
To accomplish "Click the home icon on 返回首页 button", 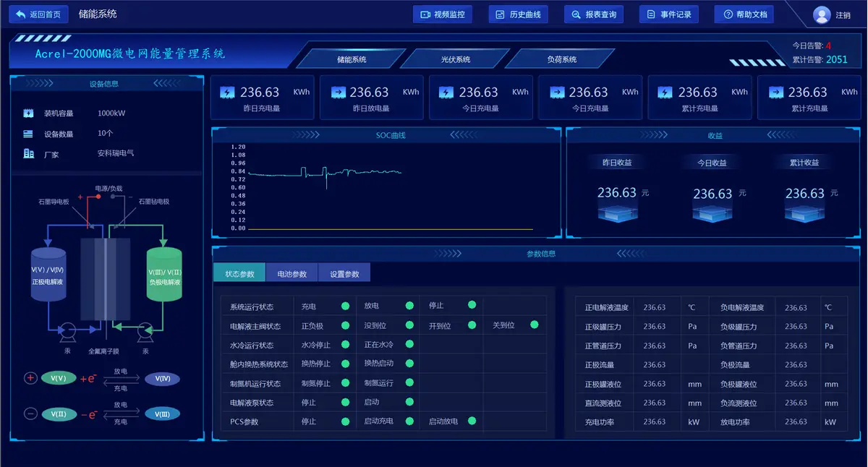I will point(20,14).
